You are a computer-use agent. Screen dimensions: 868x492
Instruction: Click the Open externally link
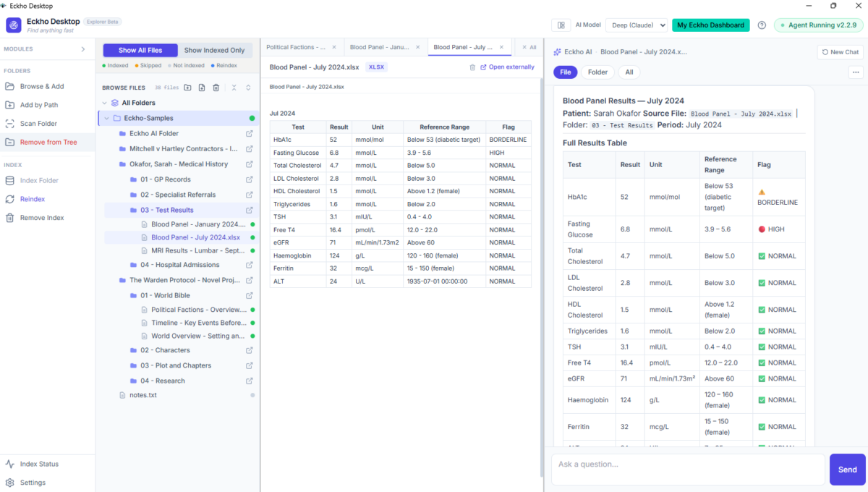tap(507, 67)
